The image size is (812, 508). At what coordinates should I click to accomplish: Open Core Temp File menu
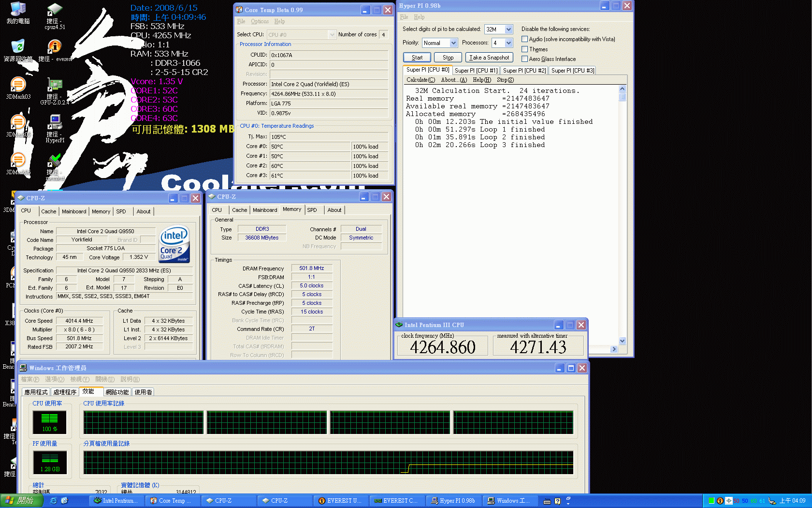(241, 21)
